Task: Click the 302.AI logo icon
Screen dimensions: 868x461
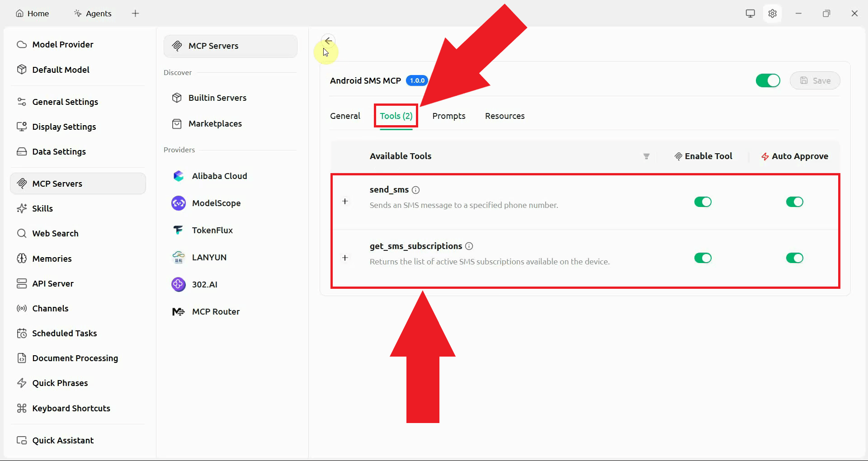Action: pos(179,284)
